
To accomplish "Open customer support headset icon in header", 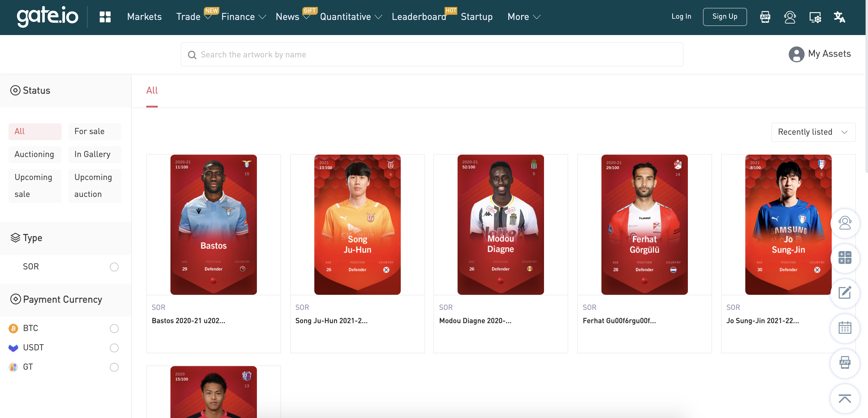I will pos(790,17).
